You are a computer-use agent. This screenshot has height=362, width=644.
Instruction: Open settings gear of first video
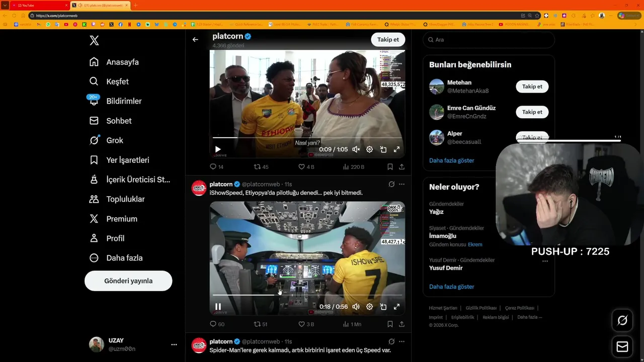point(369,149)
